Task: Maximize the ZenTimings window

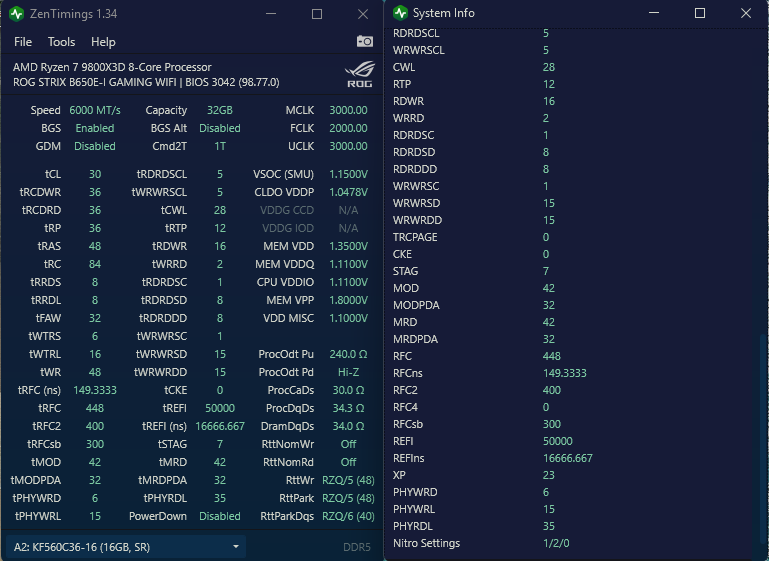Action: pos(317,14)
